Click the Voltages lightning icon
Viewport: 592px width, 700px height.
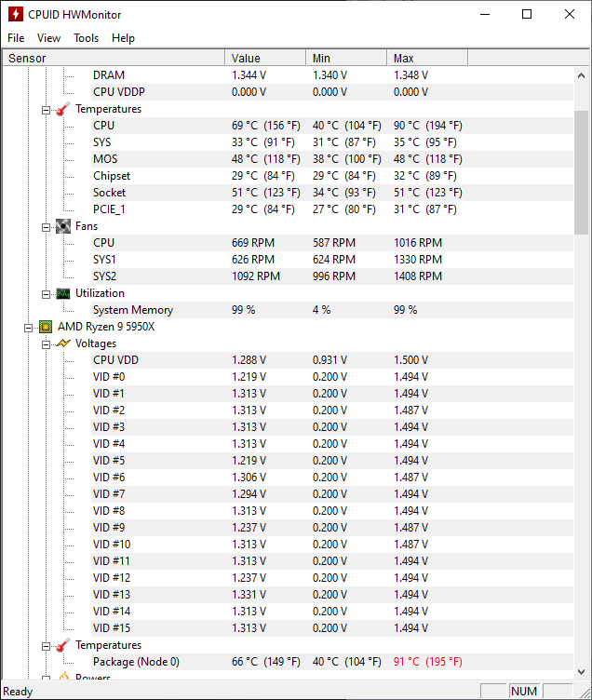point(63,343)
